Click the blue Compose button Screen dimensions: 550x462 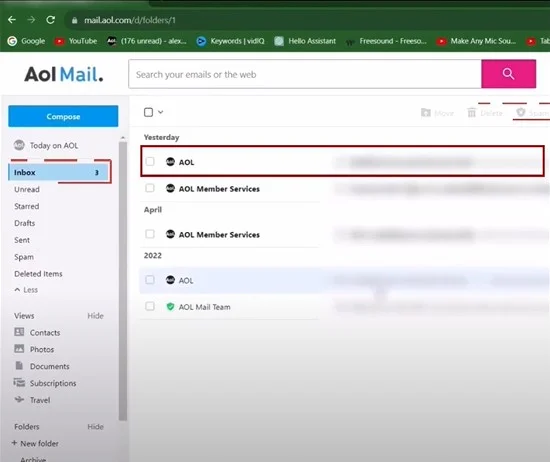[63, 116]
